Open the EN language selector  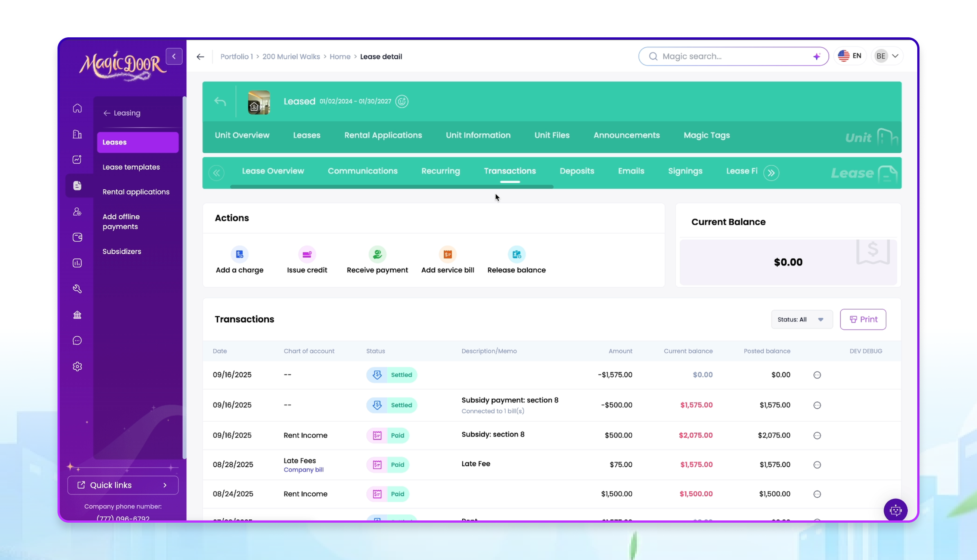click(850, 56)
